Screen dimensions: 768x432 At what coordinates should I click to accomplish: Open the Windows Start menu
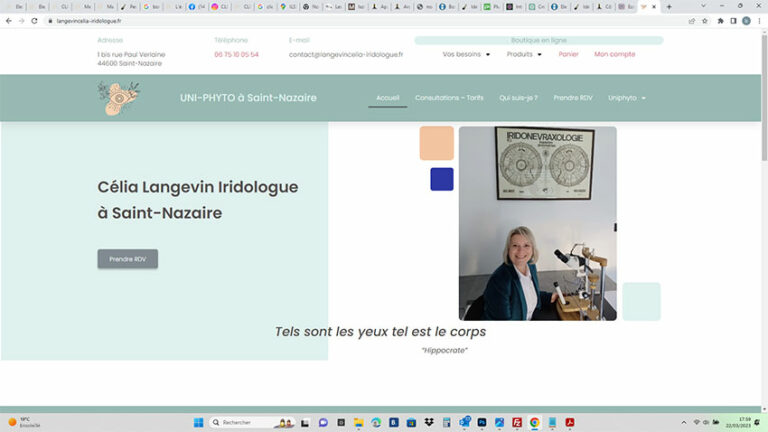[198, 422]
